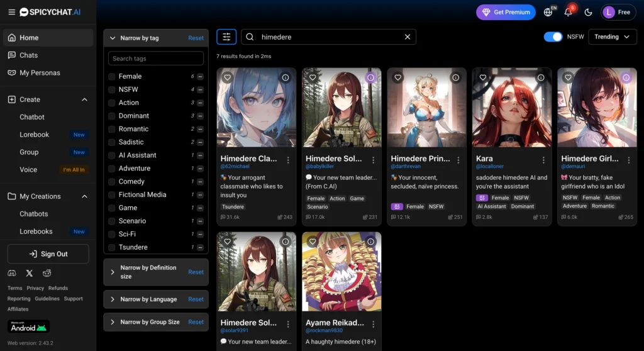
Task: Open the notifications bell
Action: tap(568, 12)
